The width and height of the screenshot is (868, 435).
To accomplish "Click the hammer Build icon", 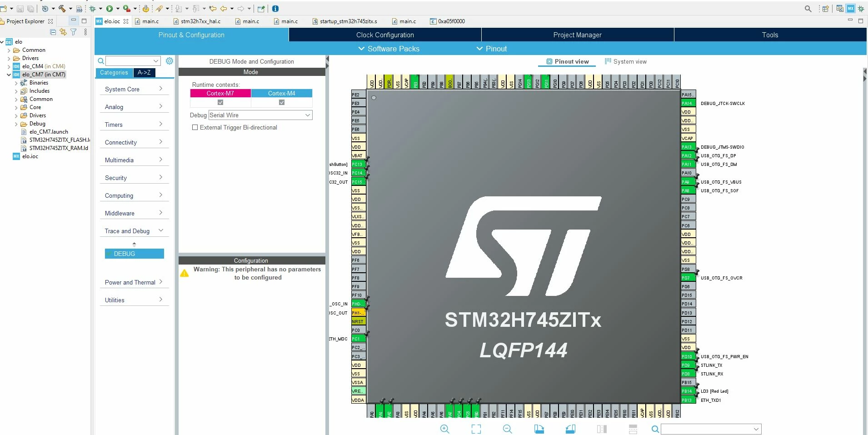I will (x=62, y=9).
